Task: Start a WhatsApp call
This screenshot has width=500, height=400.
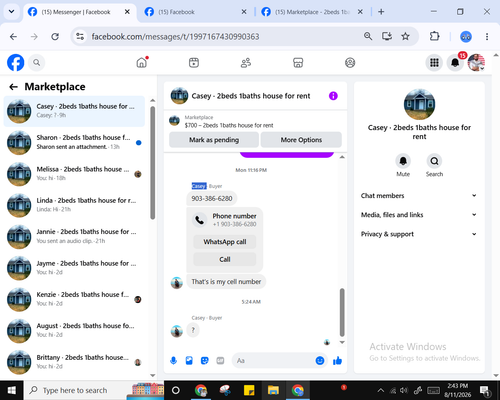Action: click(225, 242)
